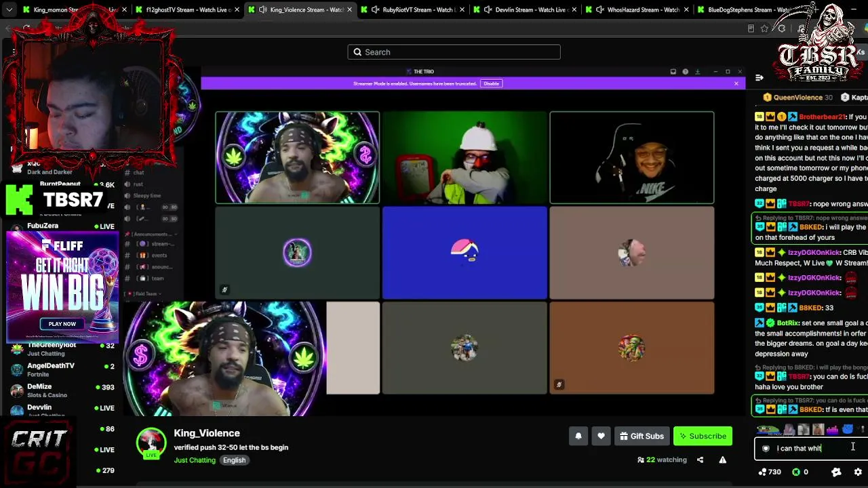Open channel points balance showing 730

[x=770, y=472]
